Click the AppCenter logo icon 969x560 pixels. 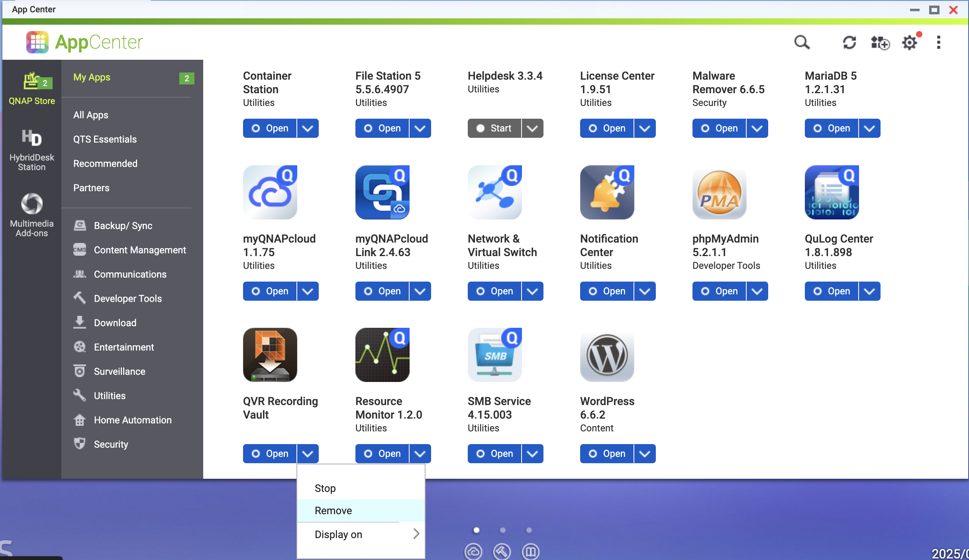pos(37,42)
